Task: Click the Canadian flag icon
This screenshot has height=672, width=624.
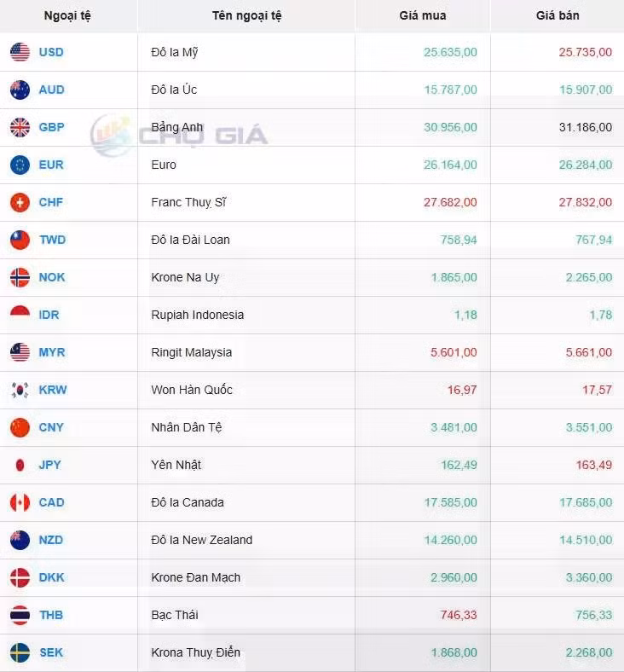Action: click(20, 502)
